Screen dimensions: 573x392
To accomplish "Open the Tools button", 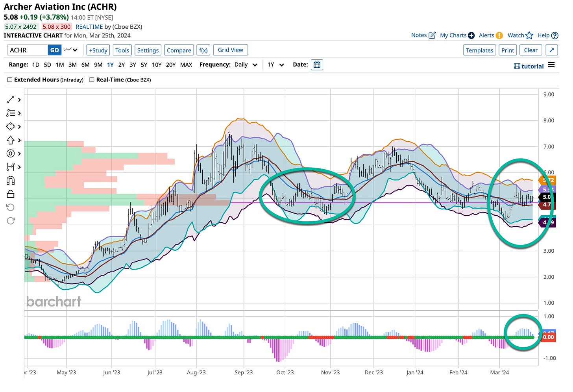I will click(122, 50).
